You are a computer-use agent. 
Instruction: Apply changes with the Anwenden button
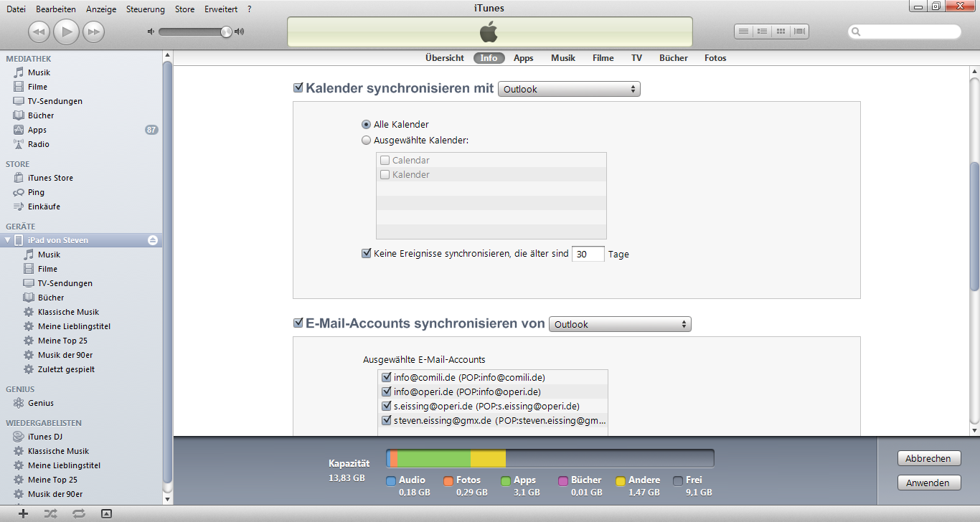(x=928, y=483)
